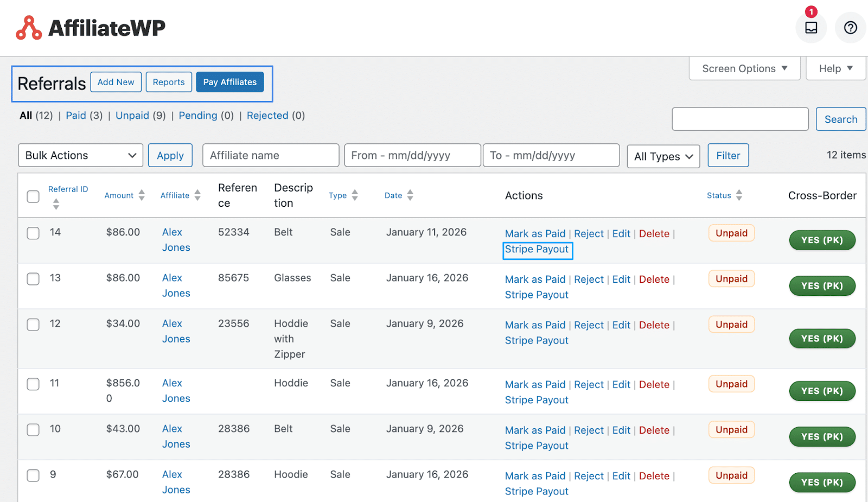Click the Affiliate name field
Image resolution: width=868 pixels, height=502 pixels.
(271, 155)
